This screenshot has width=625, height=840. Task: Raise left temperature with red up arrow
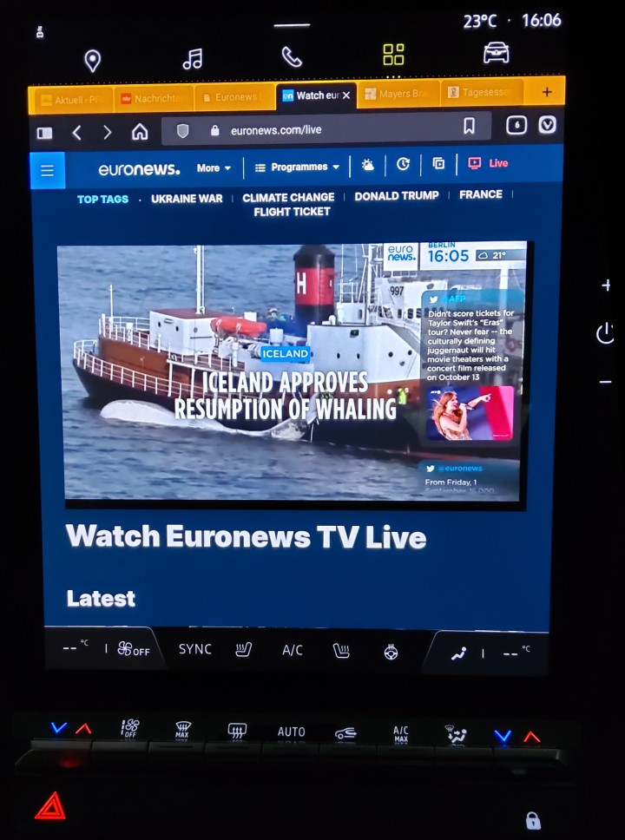coord(83,729)
